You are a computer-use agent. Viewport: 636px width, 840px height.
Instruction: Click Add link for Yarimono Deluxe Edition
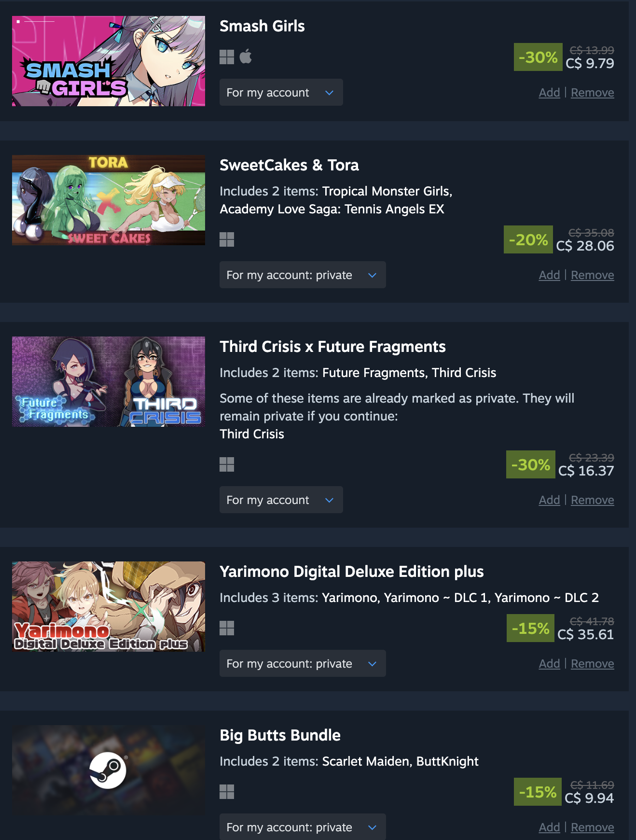point(549,664)
